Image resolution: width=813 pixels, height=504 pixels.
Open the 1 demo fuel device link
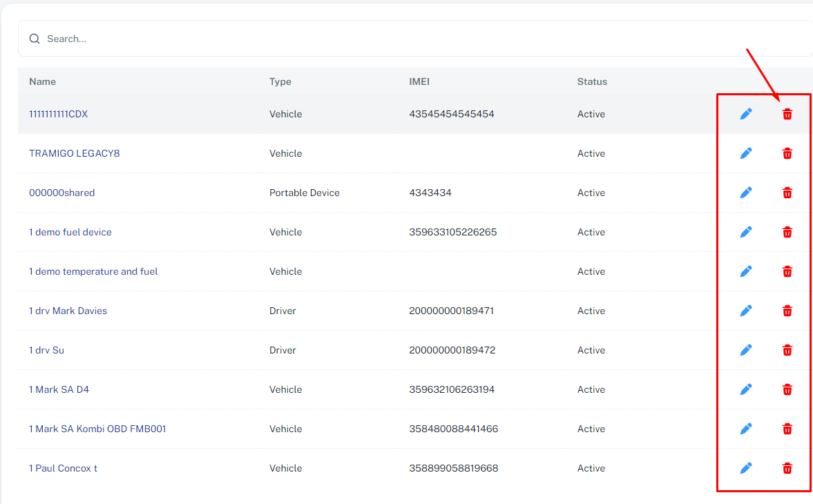pos(70,232)
